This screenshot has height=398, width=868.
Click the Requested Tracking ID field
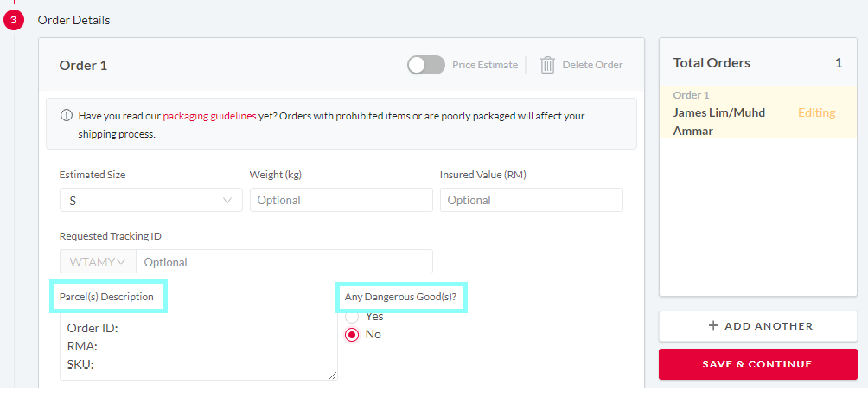click(x=284, y=261)
